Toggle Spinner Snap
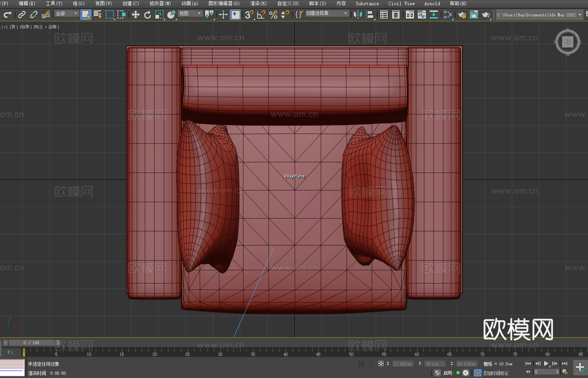 285,14
